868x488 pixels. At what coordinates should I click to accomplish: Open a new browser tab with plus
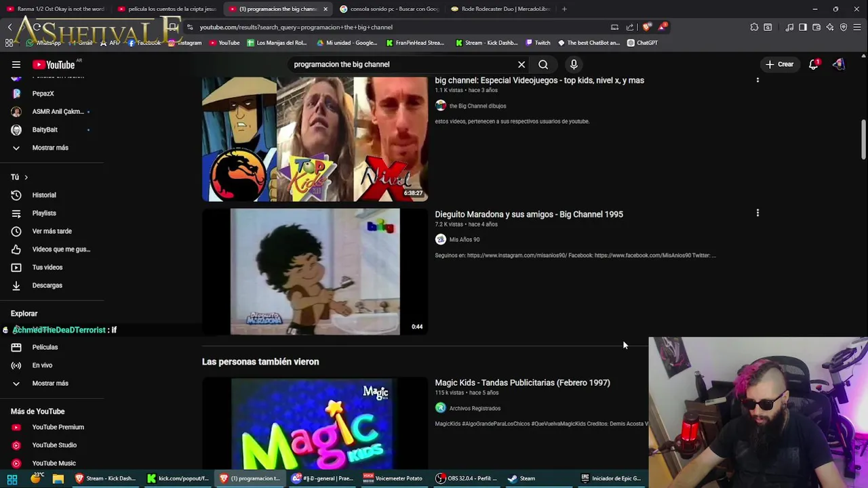pos(564,9)
